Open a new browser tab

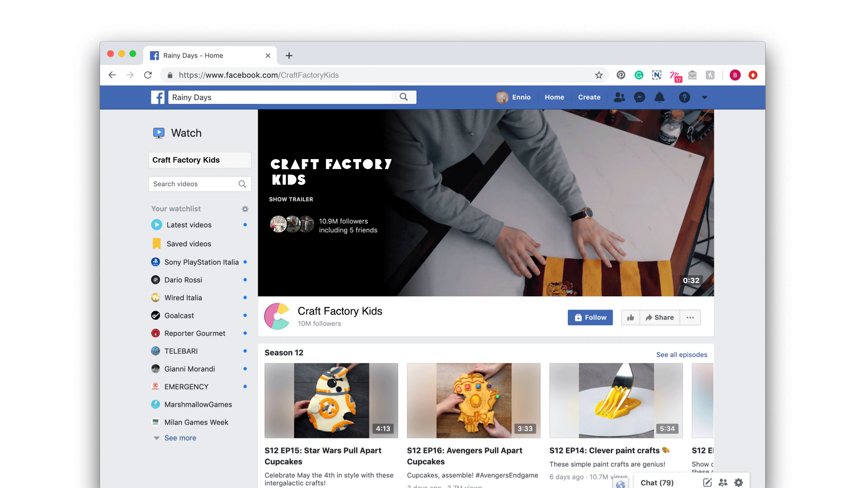point(289,56)
